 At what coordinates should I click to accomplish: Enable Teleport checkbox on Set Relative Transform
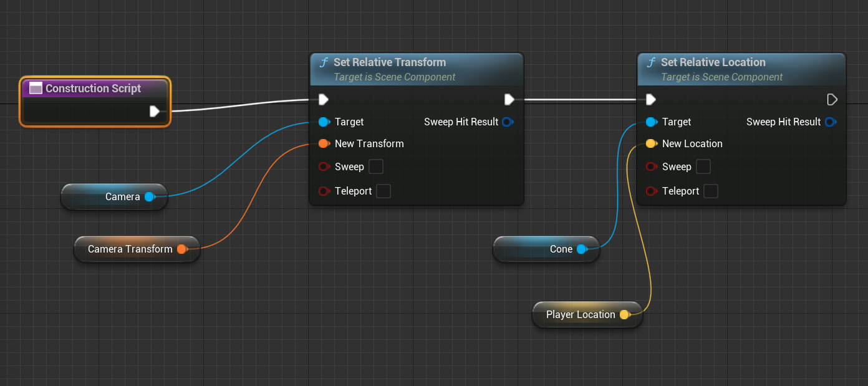coord(383,191)
